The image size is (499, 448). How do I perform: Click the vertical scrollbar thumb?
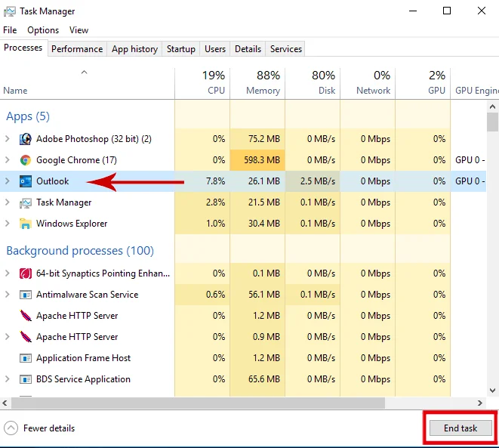[x=492, y=122]
